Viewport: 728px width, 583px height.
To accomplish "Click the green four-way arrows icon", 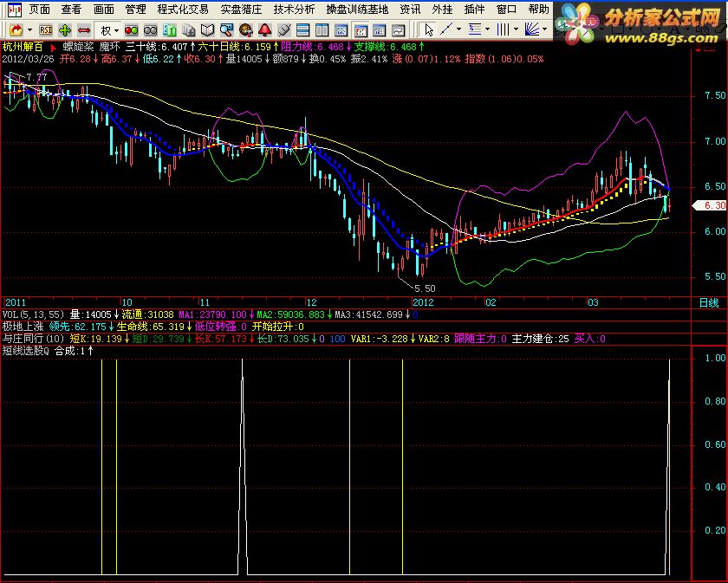I will tap(65, 30).
